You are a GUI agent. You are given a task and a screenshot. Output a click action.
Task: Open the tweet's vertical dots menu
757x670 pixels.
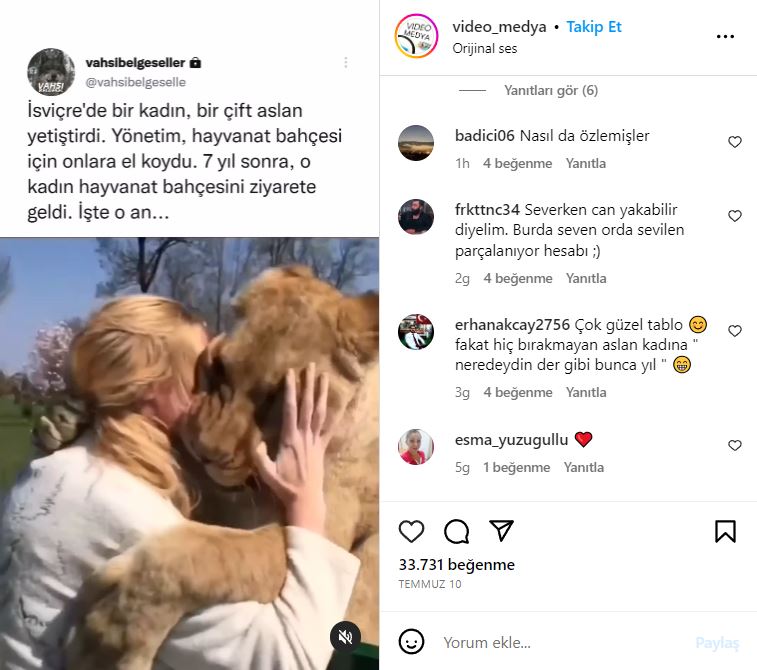(x=346, y=63)
